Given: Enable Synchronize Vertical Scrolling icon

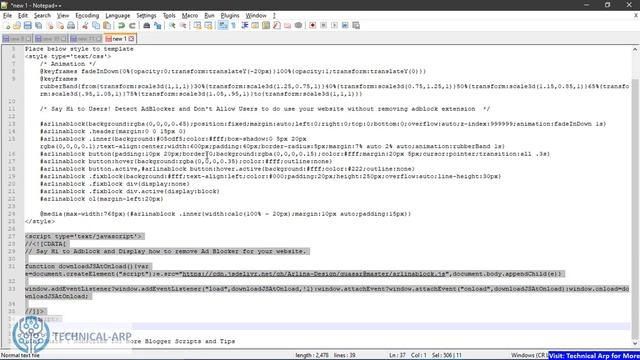Looking at the screenshot, I should point(198,25).
